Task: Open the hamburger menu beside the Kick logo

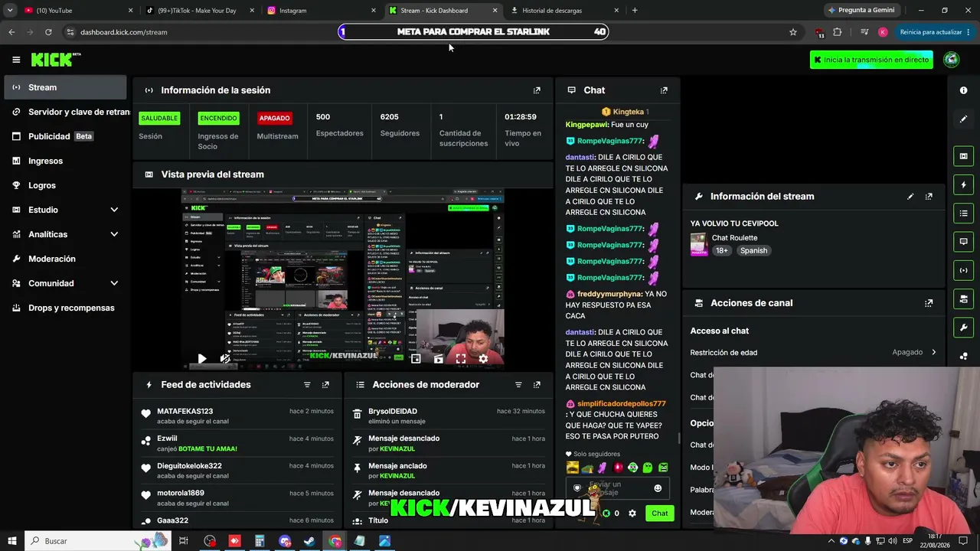Action: click(16, 60)
